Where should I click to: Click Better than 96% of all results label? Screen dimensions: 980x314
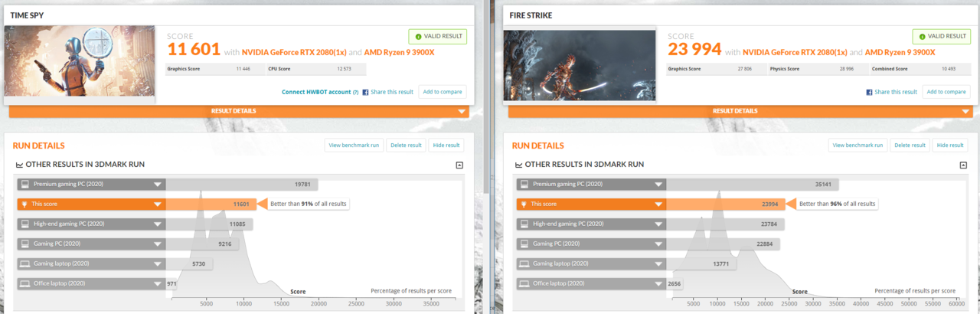pyautogui.click(x=837, y=204)
